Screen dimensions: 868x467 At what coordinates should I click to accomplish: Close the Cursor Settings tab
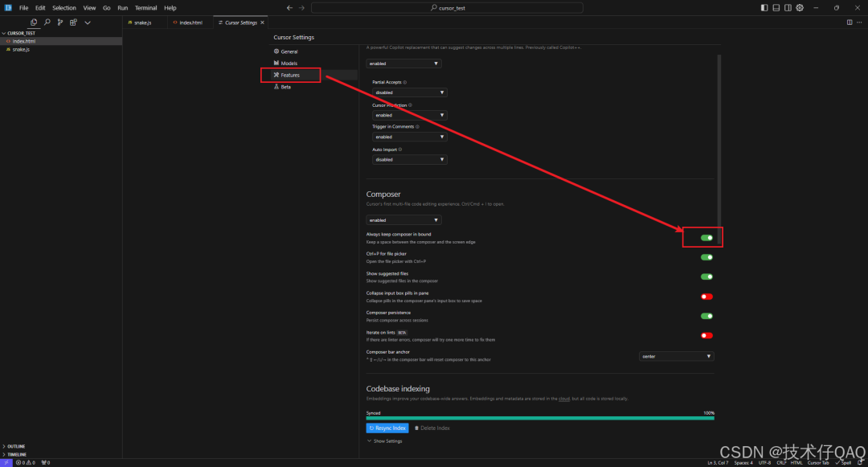(x=262, y=23)
